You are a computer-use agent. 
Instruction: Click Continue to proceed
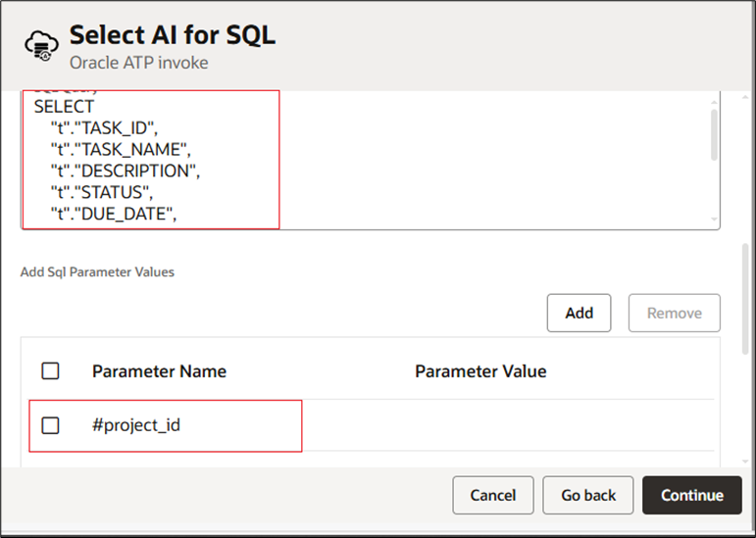point(691,495)
